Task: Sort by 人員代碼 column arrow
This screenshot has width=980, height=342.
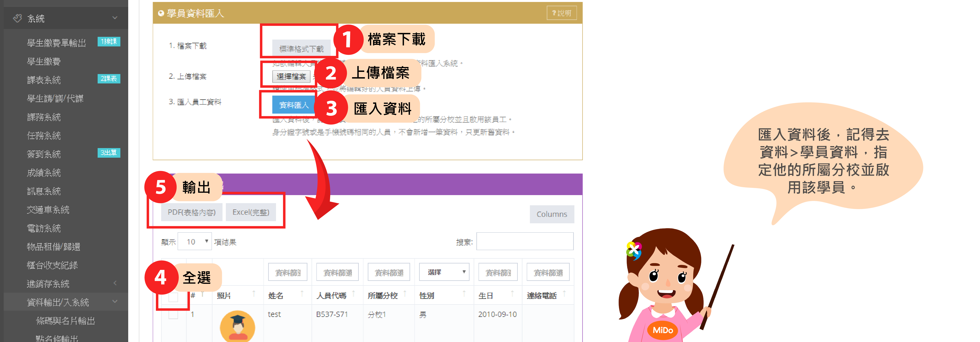Action: [x=353, y=294]
